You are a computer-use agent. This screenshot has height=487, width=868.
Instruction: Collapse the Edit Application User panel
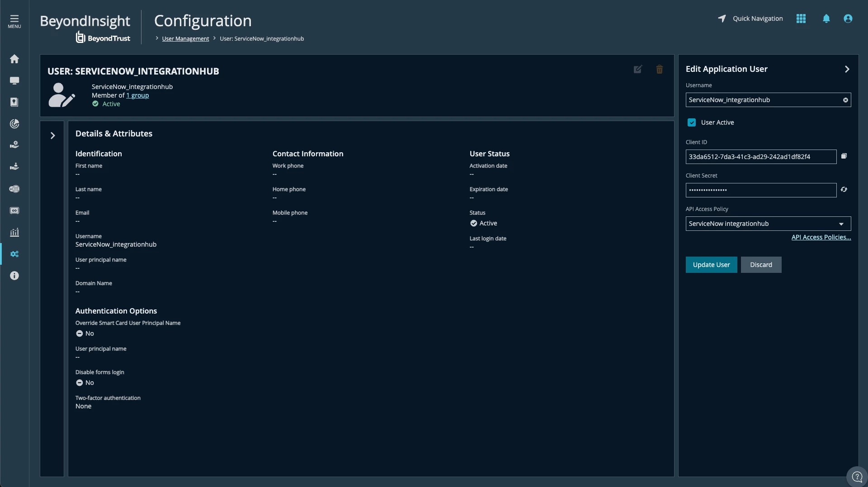847,69
